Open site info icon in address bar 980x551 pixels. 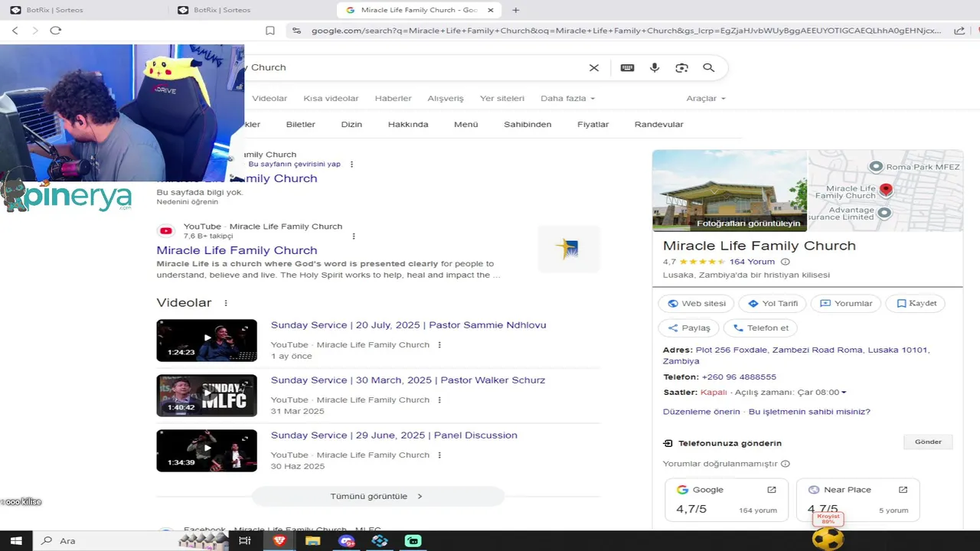click(x=296, y=31)
